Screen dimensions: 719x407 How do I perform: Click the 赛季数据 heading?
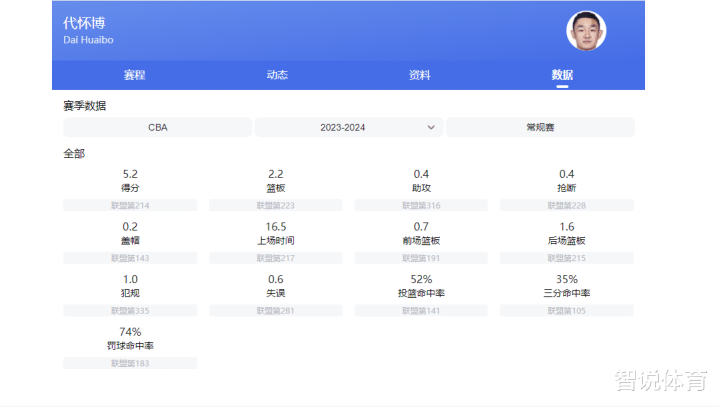click(x=85, y=106)
